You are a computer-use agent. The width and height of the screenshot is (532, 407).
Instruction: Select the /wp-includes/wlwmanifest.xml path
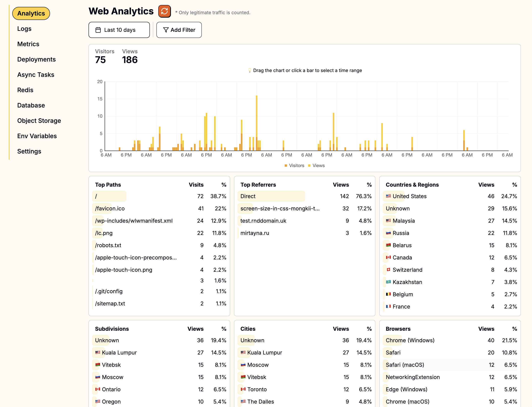[159, 221]
